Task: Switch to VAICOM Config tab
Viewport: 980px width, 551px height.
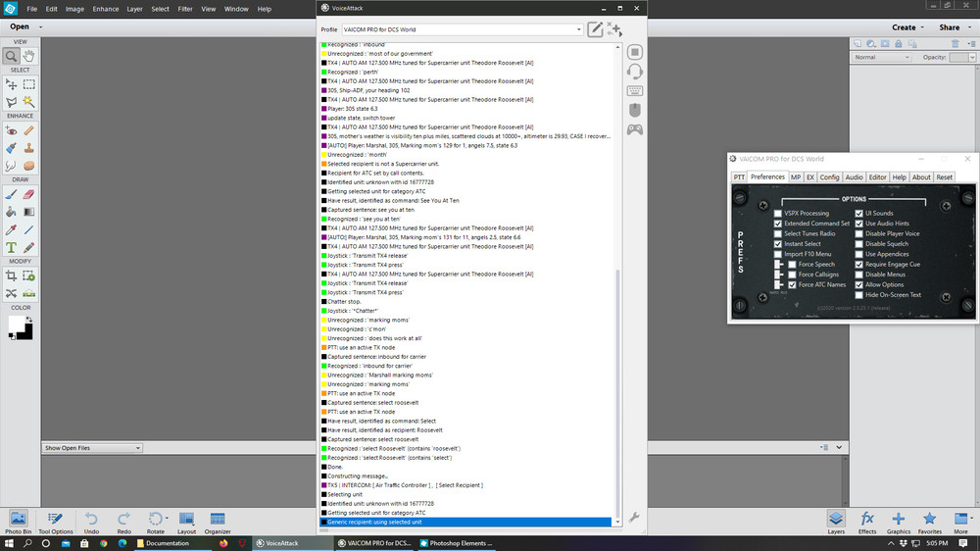Action: point(829,177)
